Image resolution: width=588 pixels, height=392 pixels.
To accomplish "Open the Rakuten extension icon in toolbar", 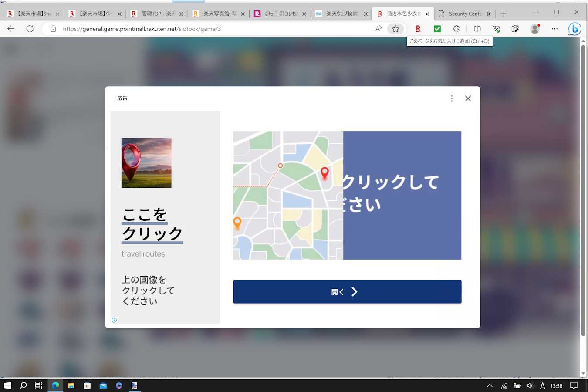I will tap(418, 29).
